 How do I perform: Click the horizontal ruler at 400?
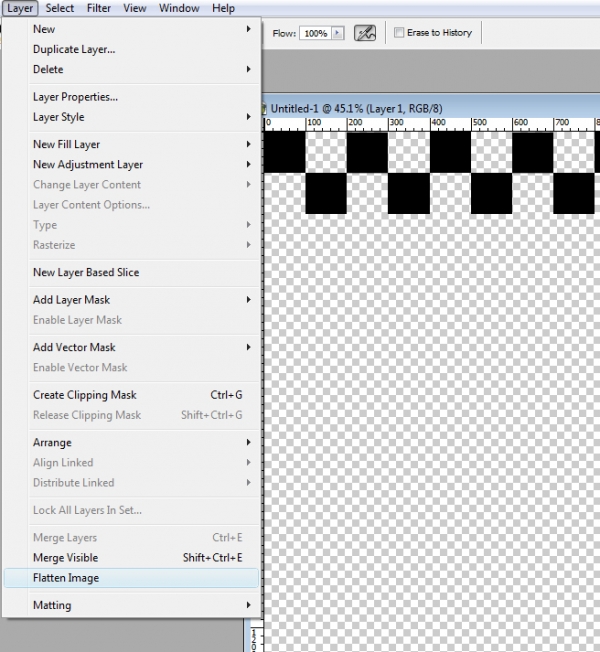pyautogui.click(x=437, y=123)
